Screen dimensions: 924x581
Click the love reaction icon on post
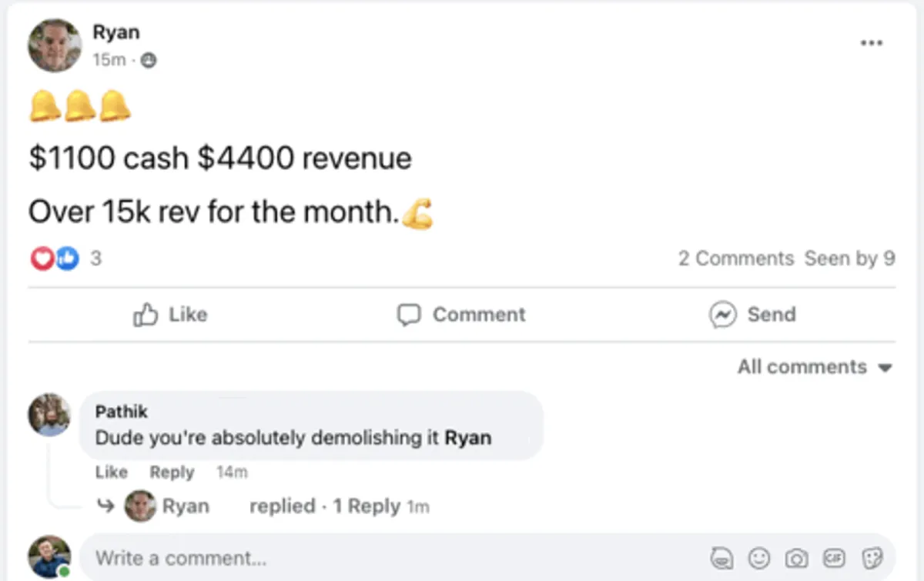pos(42,259)
